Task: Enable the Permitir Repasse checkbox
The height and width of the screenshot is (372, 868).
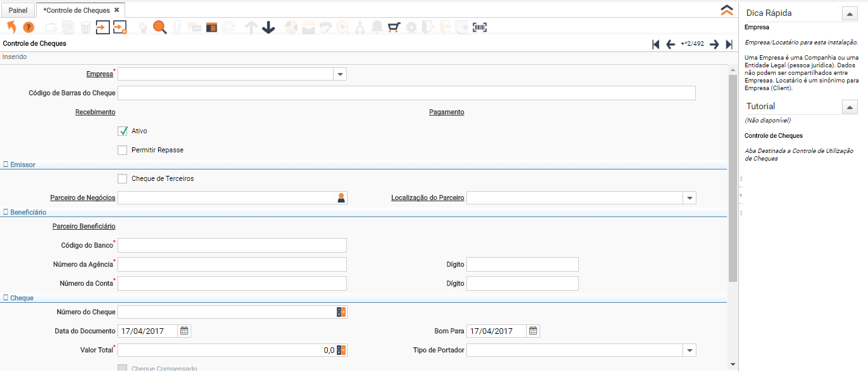Action: click(x=123, y=150)
